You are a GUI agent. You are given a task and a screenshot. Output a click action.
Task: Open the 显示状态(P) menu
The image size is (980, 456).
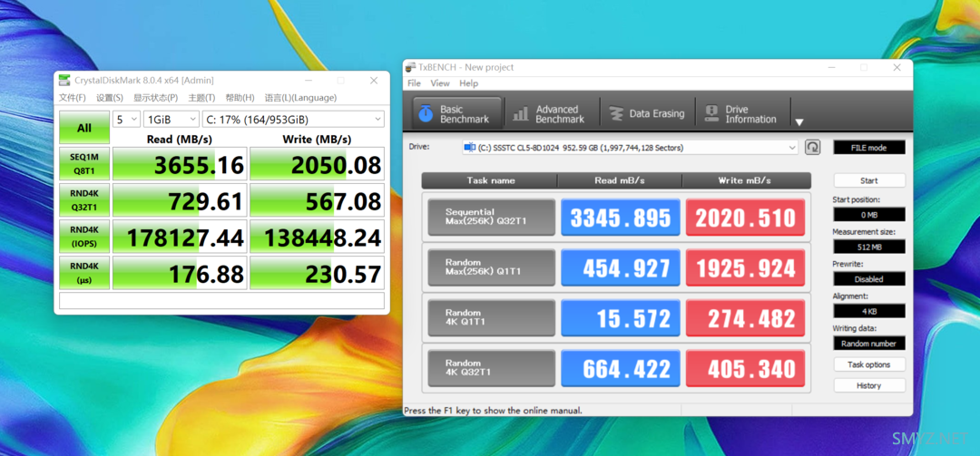tap(155, 97)
